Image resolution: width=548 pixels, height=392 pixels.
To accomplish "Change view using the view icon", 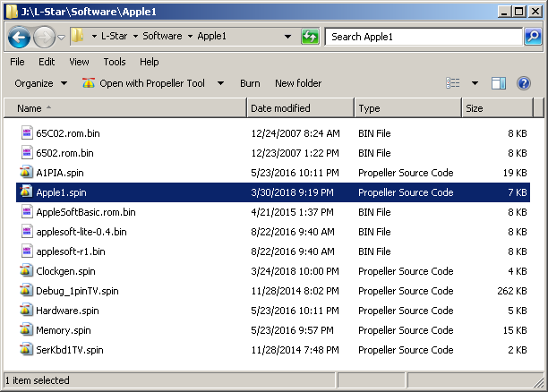I will [453, 83].
